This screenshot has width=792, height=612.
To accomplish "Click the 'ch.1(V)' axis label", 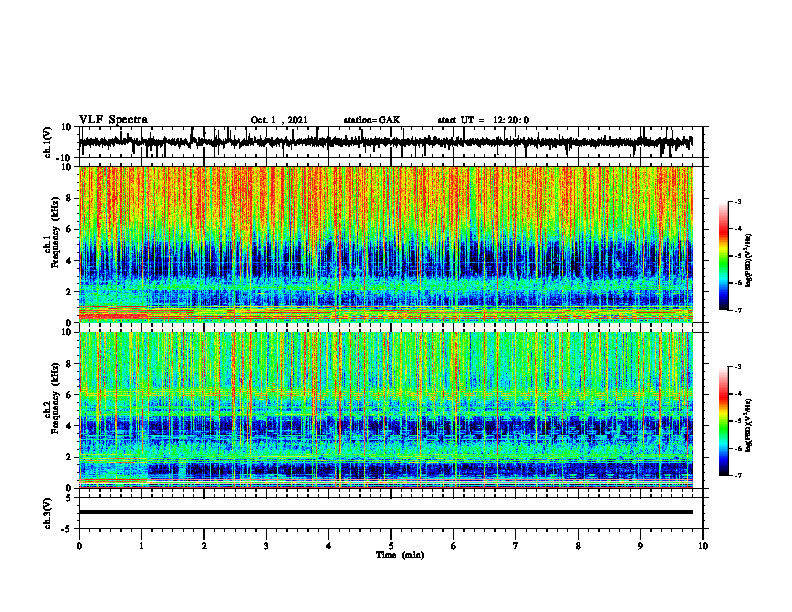I will point(46,142).
